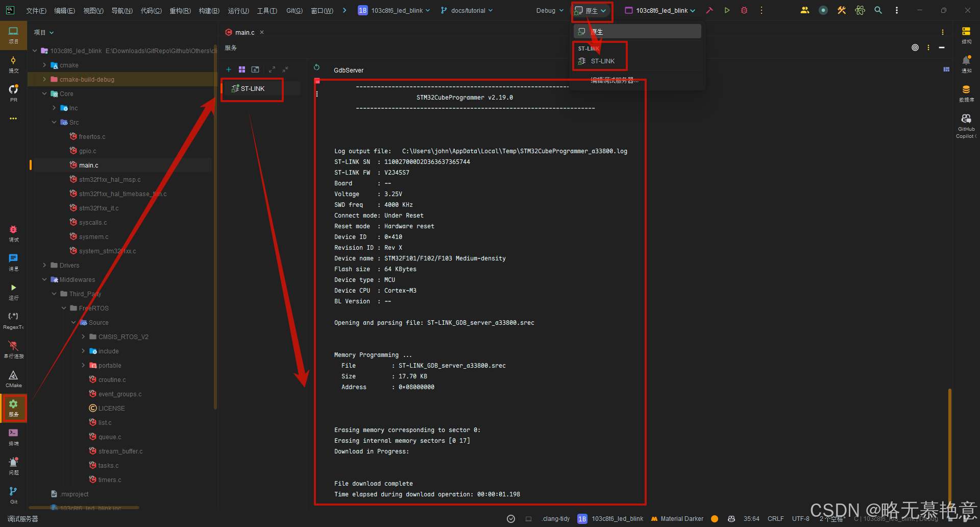
Task: Open the Problems tool window (问题)
Action: (x=13, y=466)
